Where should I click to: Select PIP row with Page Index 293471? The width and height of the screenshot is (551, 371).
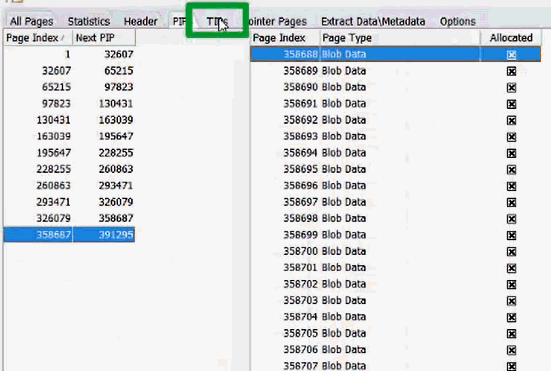(69, 202)
